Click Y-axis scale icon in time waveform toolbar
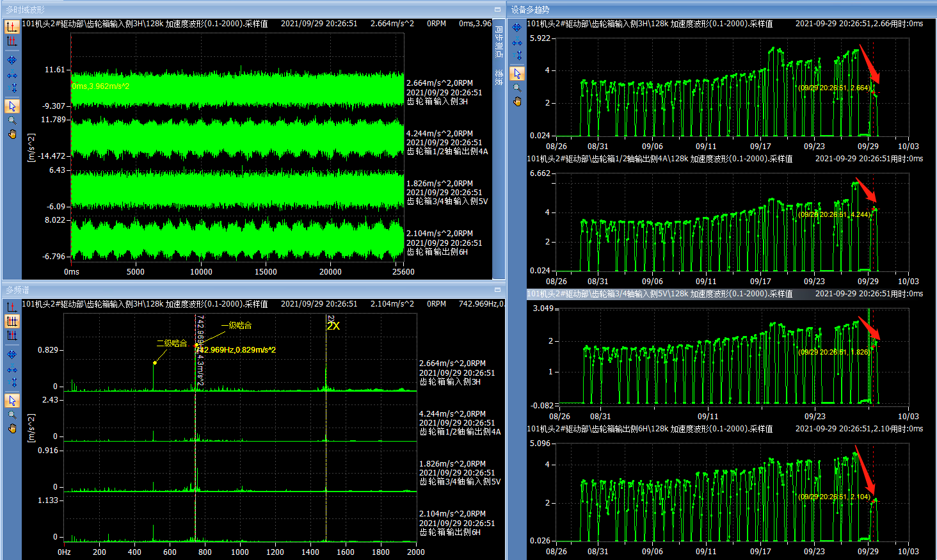Screen dimensions: 937x560 (x=12, y=88)
